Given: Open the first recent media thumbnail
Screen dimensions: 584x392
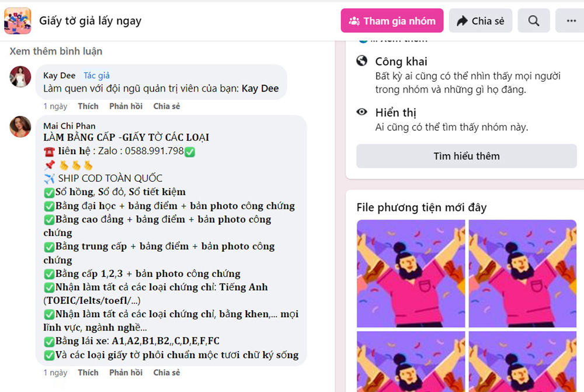Looking at the screenshot, I should [x=411, y=273].
